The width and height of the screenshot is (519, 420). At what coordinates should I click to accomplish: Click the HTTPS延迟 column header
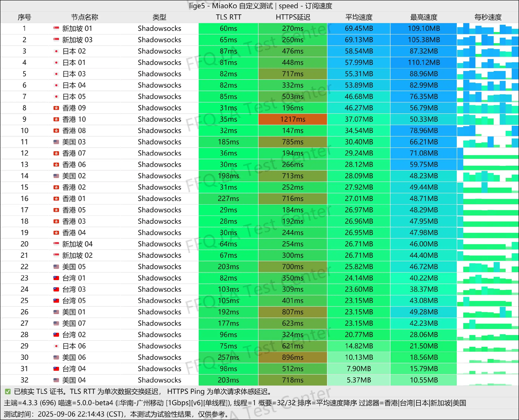[293, 17]
